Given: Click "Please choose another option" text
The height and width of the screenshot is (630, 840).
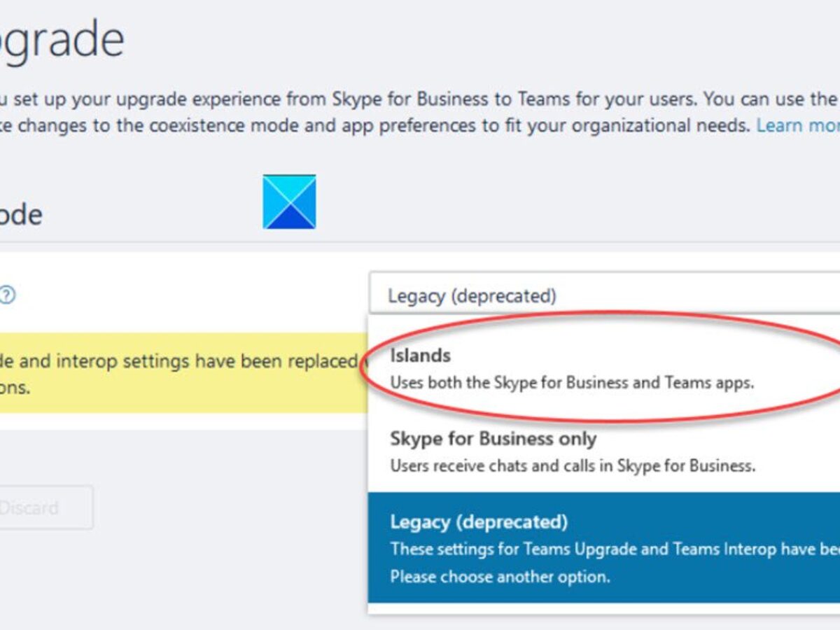Looking at the screenshot, I should pyautogui.click(x=500, y=577).
